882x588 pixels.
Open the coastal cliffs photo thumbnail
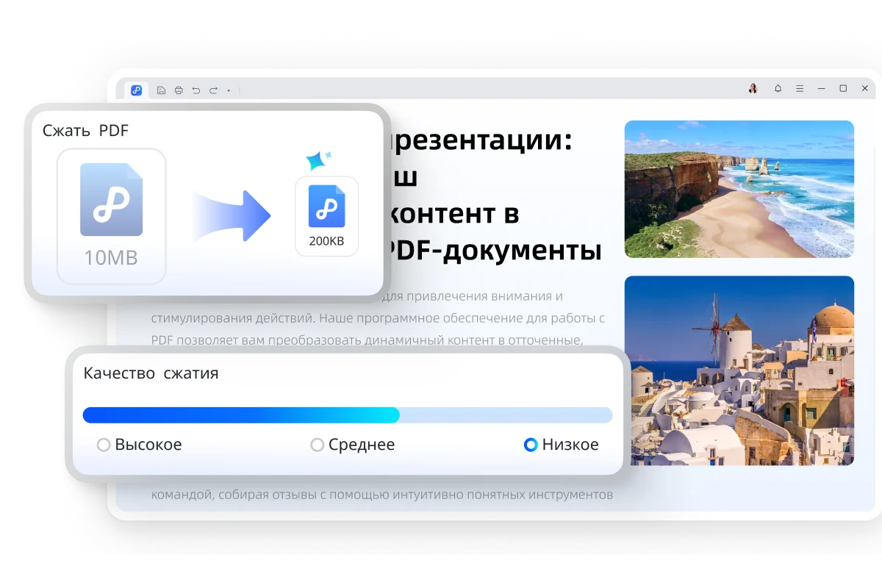(738, 189)
